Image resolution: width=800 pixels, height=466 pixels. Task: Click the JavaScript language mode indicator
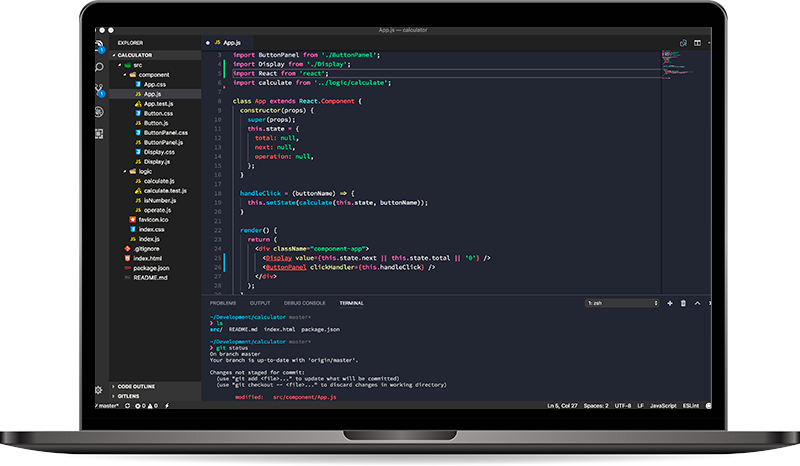pyautogui.click(x=663, y=406)
